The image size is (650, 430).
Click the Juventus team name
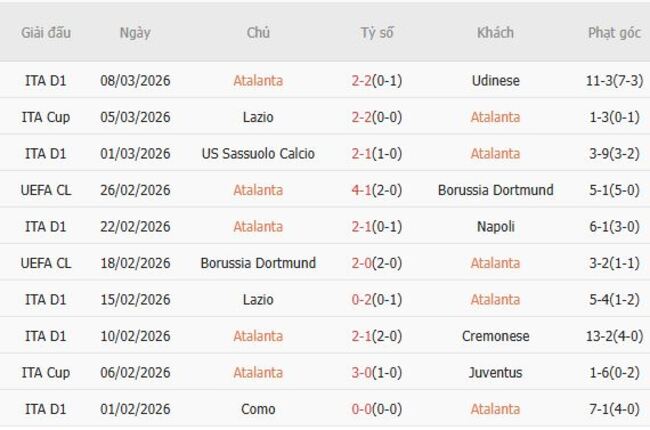495,373
